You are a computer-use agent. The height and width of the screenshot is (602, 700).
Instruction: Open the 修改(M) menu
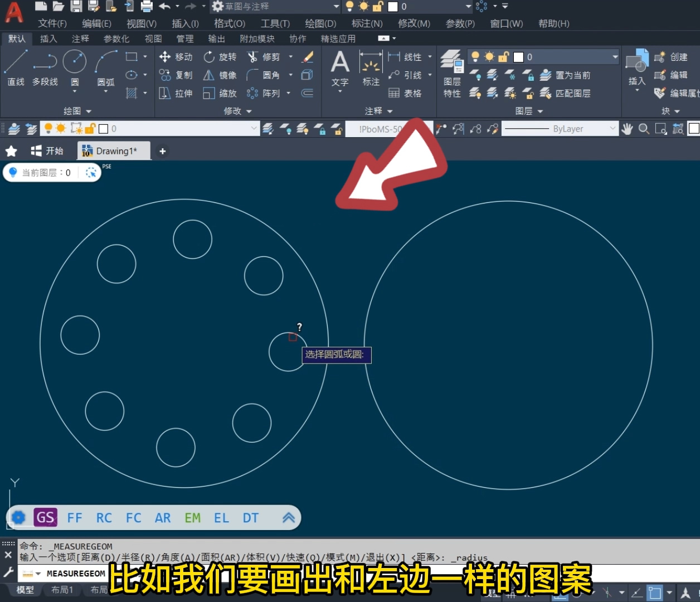pyautogui.click(x=413, y=23)
